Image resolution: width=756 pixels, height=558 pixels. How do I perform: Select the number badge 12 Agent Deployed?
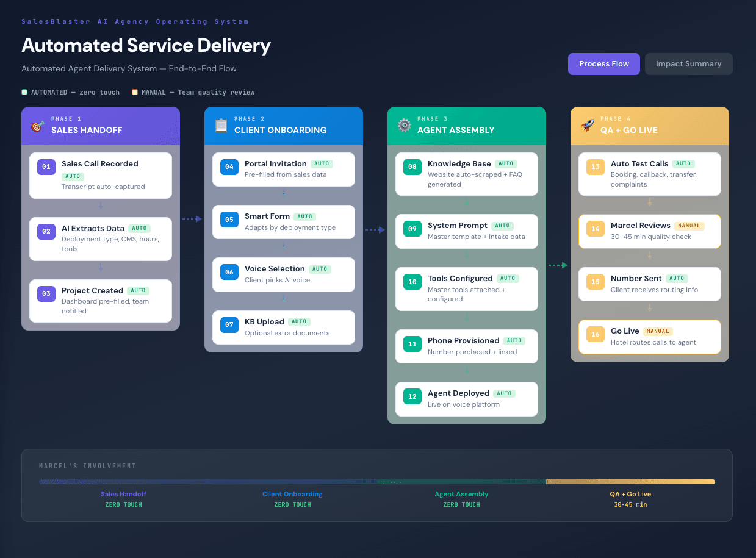(412, 397)
